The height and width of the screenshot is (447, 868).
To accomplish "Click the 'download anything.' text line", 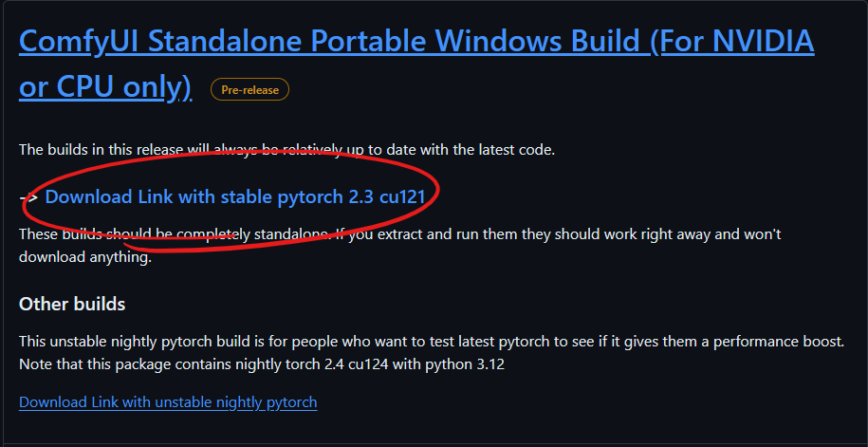I will [85, 257].
